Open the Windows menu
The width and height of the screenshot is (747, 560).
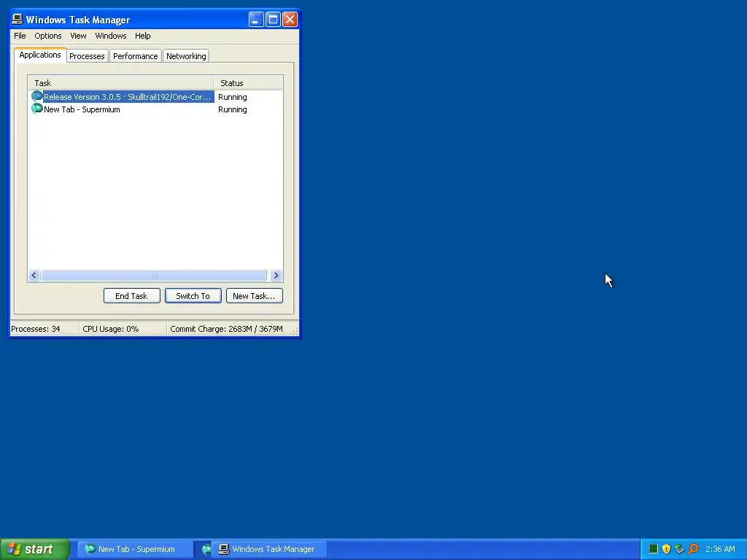pos(111,36)
